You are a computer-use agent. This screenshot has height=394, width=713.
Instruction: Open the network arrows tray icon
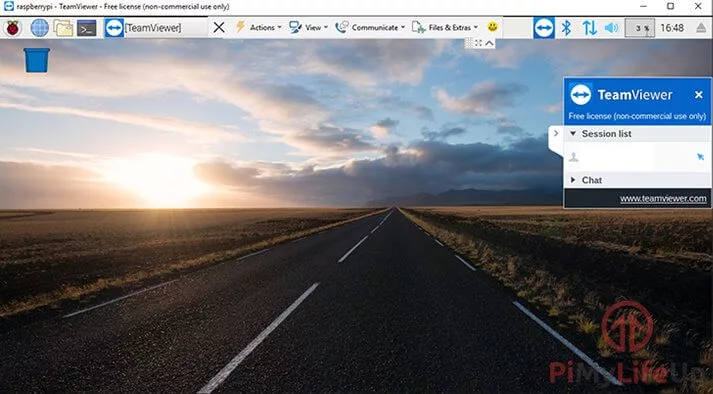(x=589, y=28)
